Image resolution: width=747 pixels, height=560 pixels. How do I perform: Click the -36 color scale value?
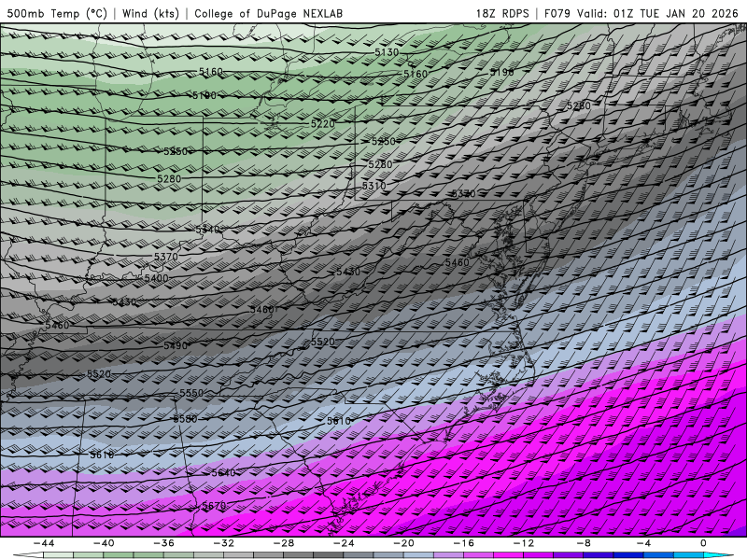point(164,543)
